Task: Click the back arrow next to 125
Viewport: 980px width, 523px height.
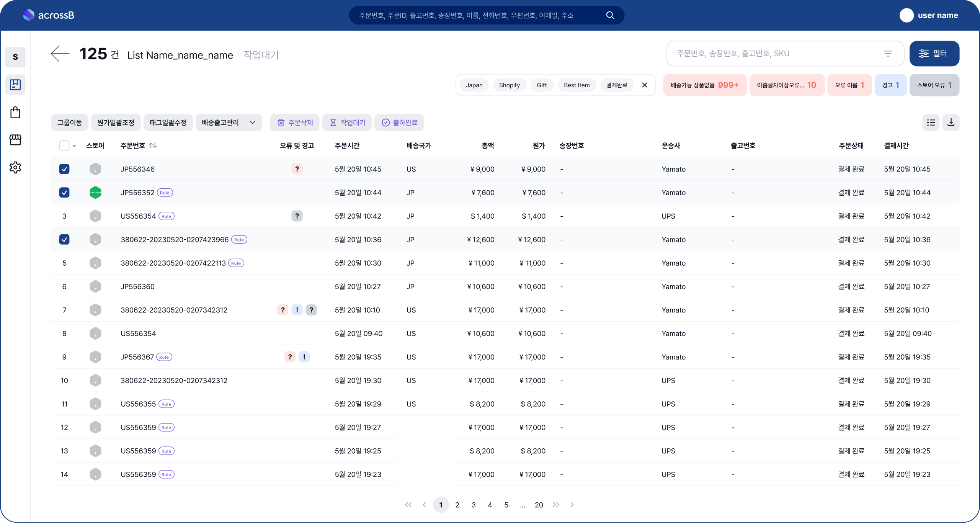Action: point(60,54)
